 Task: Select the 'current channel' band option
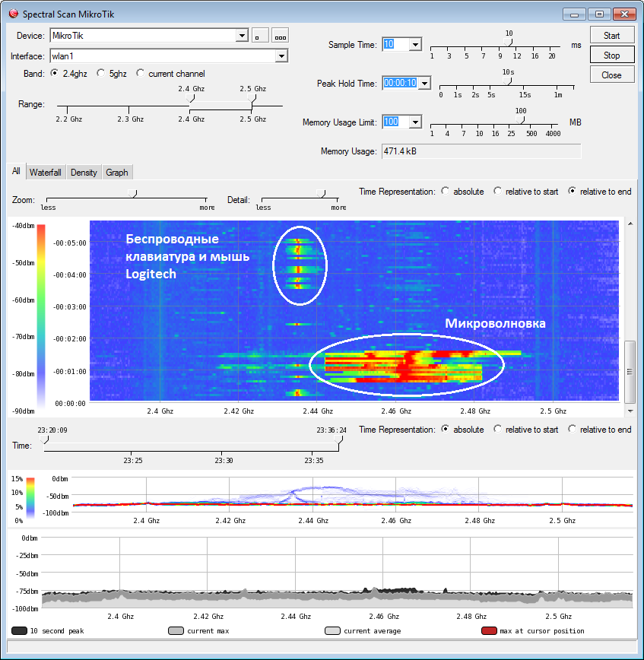click(x=141, y=74)
